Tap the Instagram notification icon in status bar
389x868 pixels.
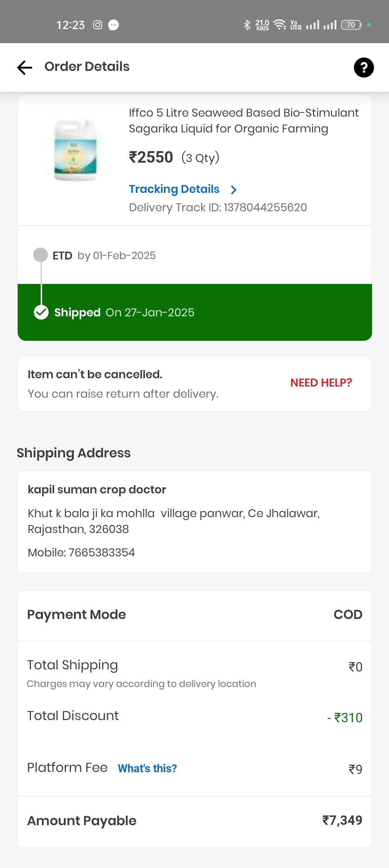(98, 25)
